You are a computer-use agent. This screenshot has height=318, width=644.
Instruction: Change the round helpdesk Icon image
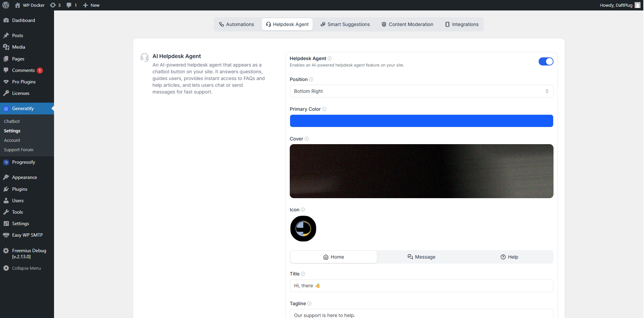click(x=303, y=229)
